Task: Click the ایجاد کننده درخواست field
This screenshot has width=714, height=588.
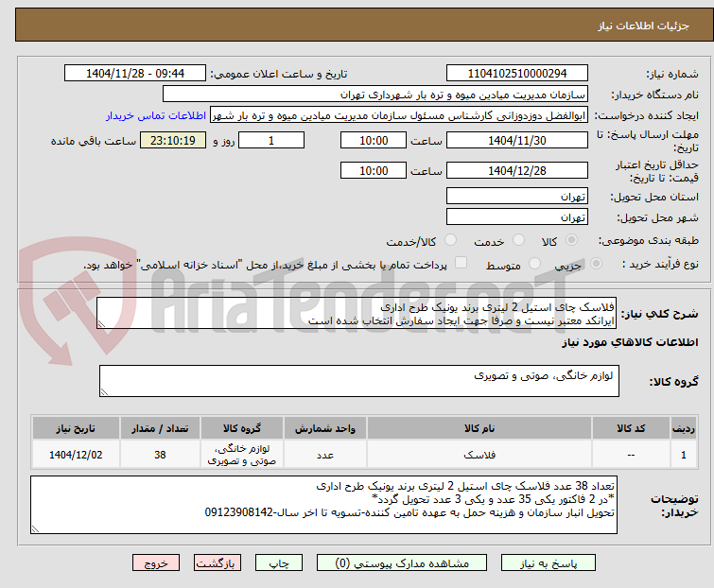Action: [399, 115]
